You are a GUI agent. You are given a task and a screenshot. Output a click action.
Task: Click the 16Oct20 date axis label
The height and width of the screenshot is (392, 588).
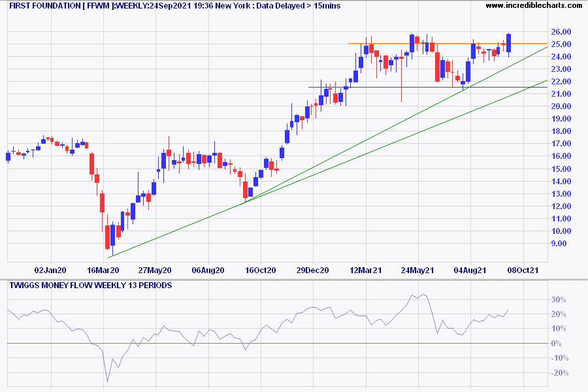tap(260, 270)
